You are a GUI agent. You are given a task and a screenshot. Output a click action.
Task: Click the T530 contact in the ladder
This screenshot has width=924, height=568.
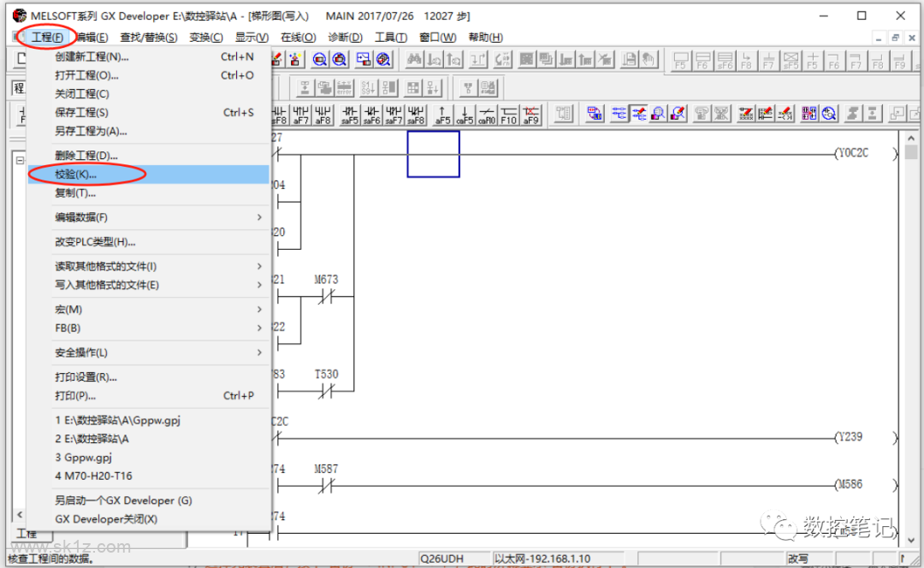click(x=326, y=391)
